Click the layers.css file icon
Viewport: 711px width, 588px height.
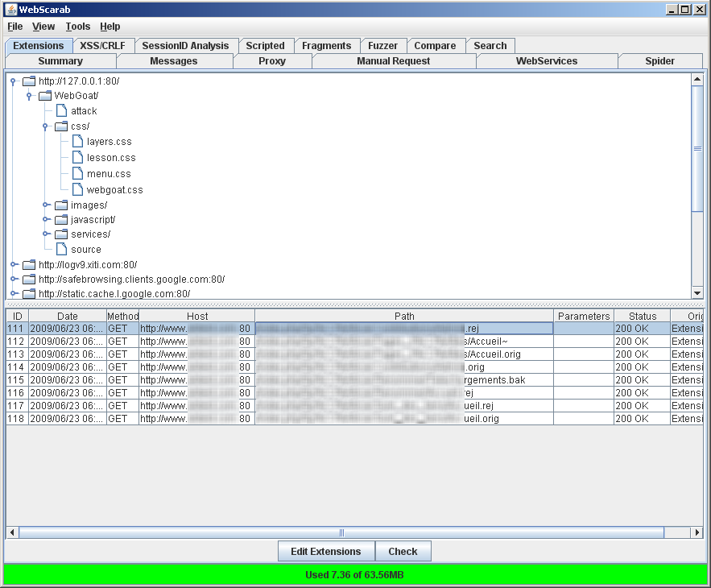[x=77, y=142]
